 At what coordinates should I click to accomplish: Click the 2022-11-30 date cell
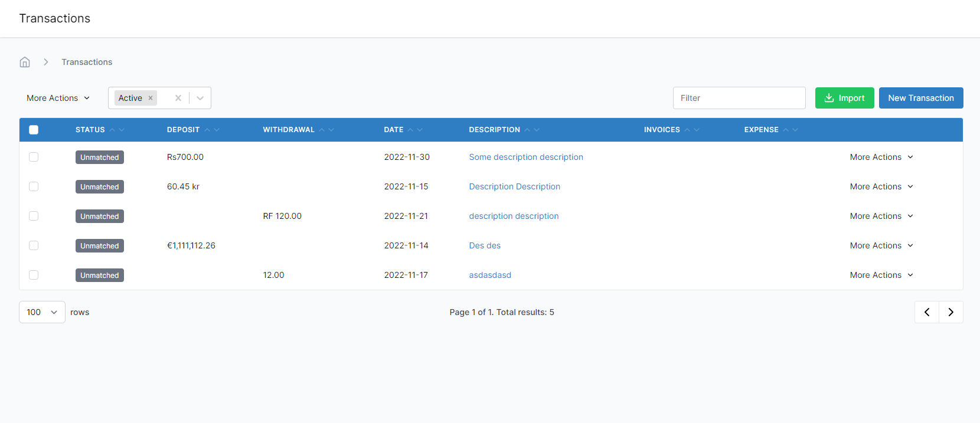407,157
